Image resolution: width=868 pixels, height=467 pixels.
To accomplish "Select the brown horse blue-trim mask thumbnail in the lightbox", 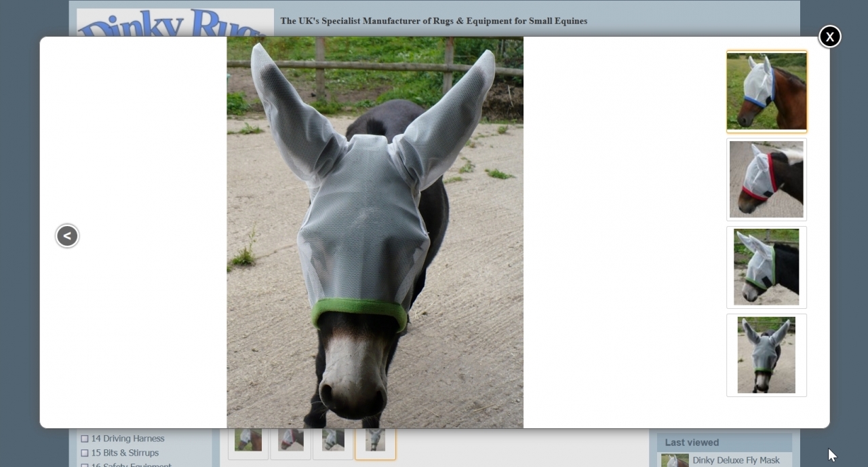I will point(766,91).
